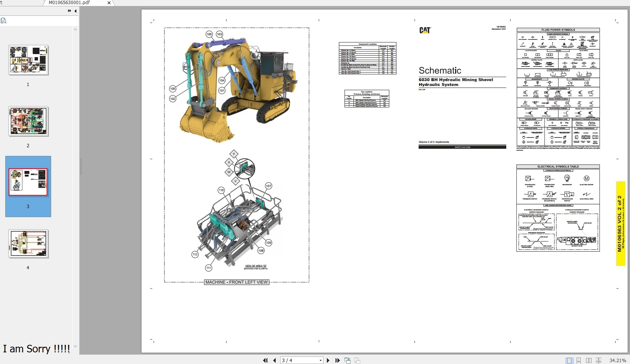Go to the next page
Screen dimensions: 630x364
pos(328,360)
